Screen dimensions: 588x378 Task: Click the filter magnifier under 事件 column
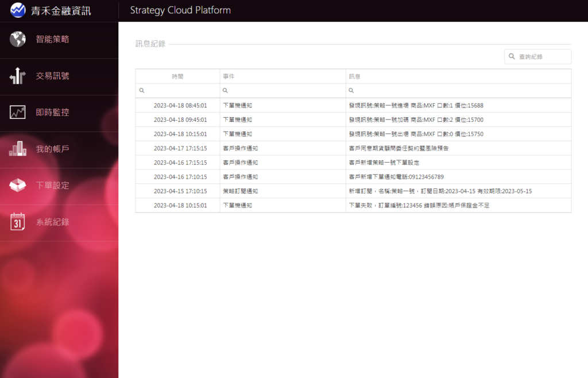[x=225, y=90]
